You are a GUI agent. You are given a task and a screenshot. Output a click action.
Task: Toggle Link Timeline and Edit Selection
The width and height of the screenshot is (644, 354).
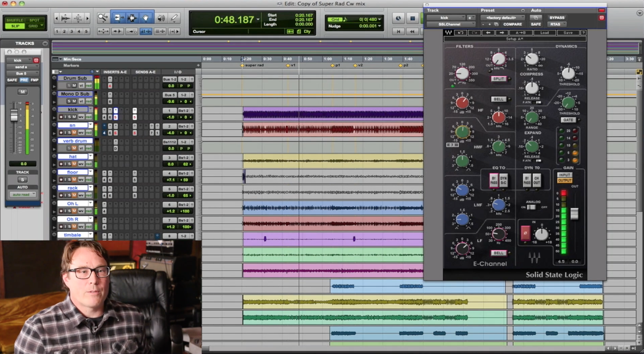[146, 31]
